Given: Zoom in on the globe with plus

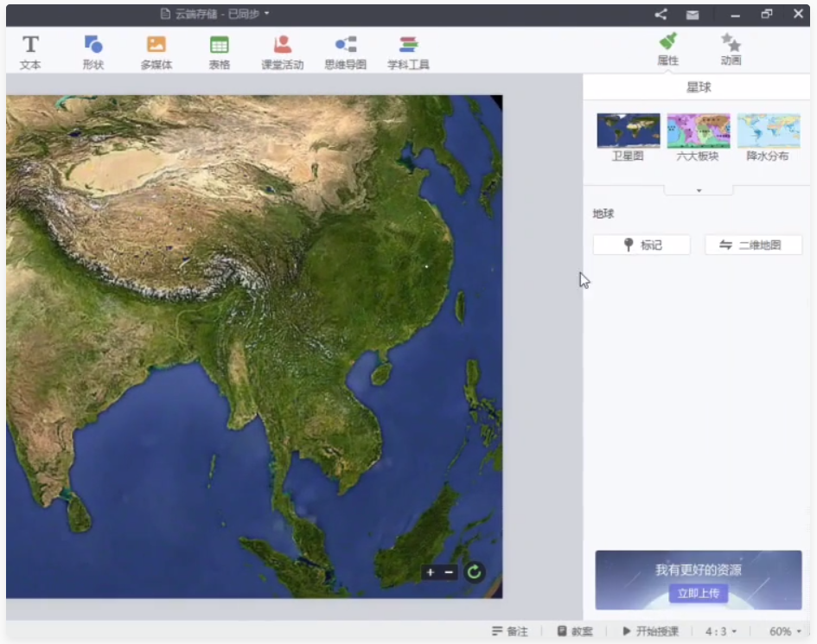Looking at the screenshot, I should click(431, 572).
